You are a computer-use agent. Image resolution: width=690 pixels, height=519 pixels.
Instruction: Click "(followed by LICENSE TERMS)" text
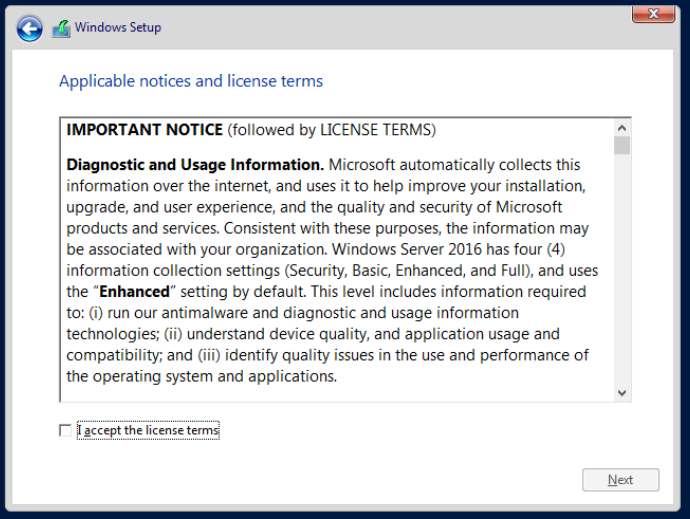pos(332,130)
